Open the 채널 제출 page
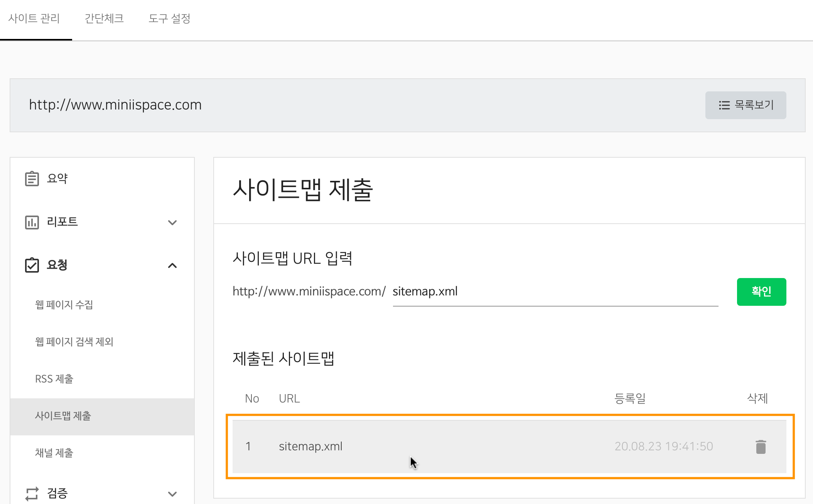This screenshot has height=504, width=813. click(54, 453)
